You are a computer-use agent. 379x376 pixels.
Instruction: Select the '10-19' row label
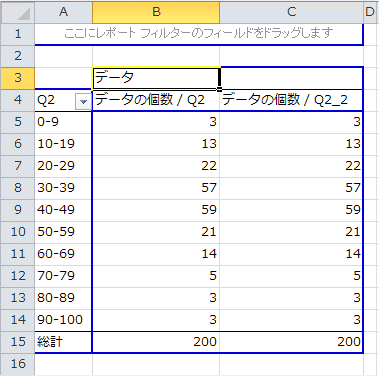(x=63, y=144)
